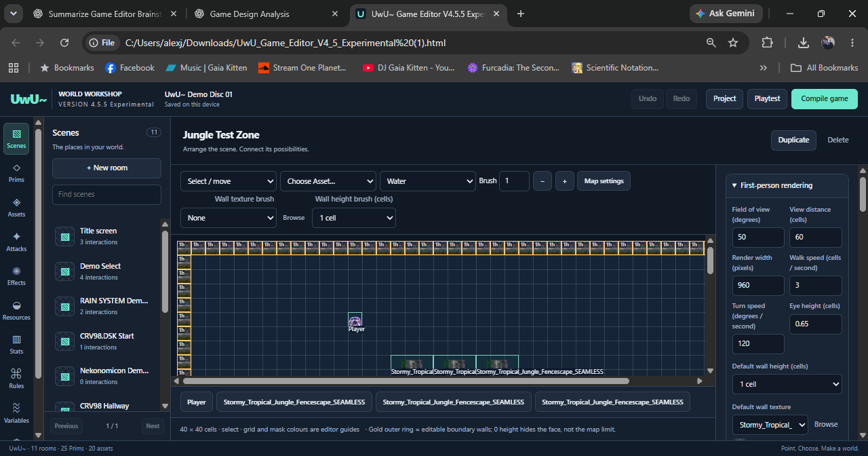
Task: Click the UwU~ logo
Action: tap(28, 99)
